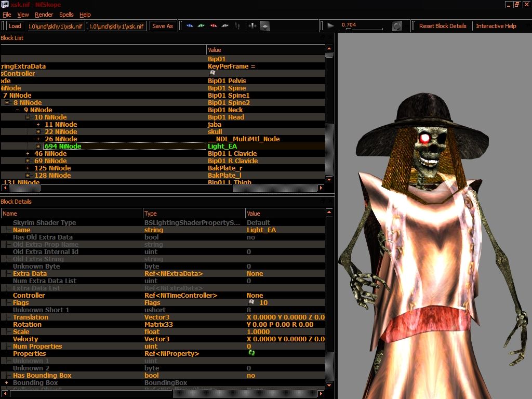
Task: Collapse the 10 NiNode tree item
Action: click(28, 117)
